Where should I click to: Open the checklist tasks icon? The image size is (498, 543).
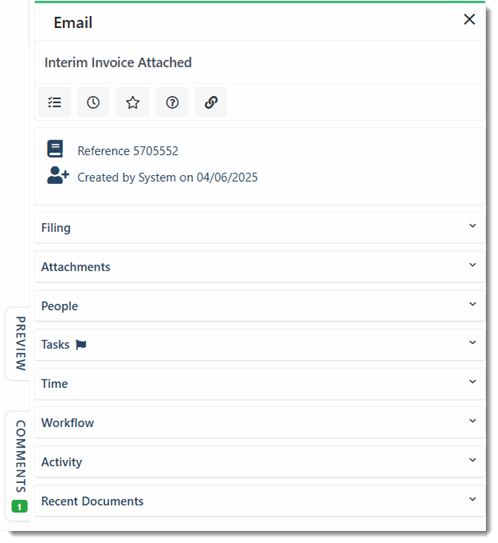[x=54, y=102]
